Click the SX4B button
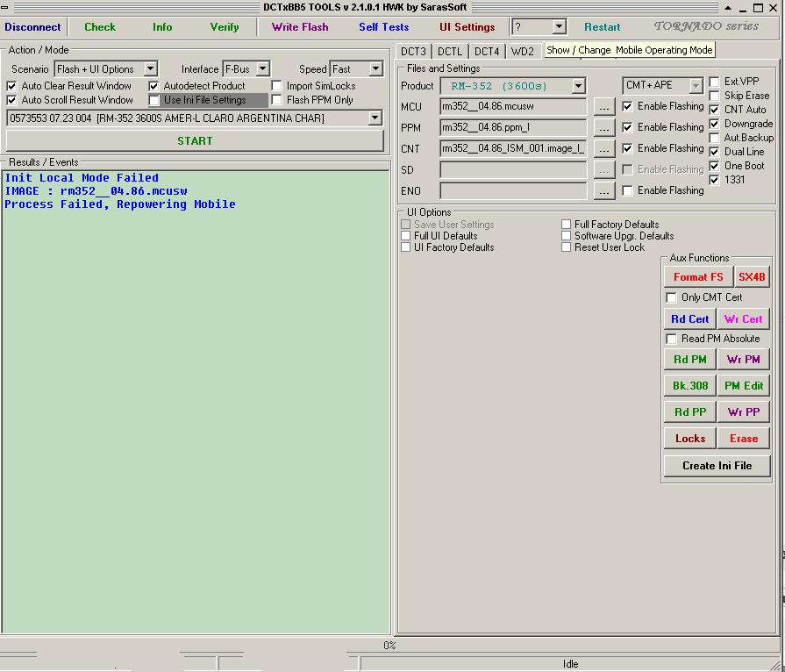Viewport: 785px width, 672px height. pos(752,277)
